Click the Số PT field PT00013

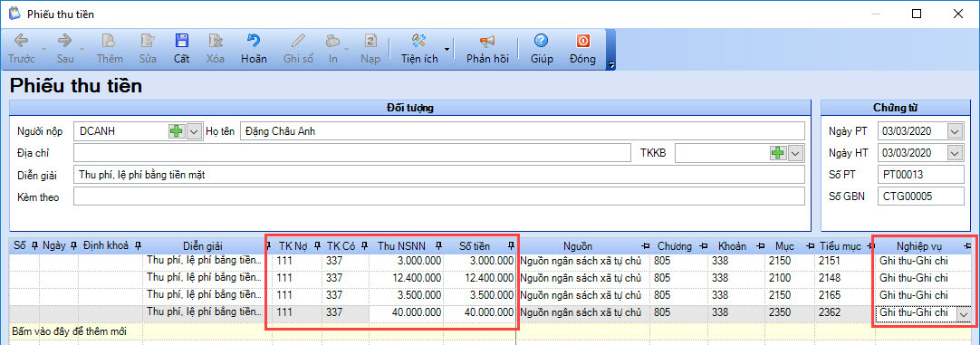pyautogui.click(x=920, y=174)
